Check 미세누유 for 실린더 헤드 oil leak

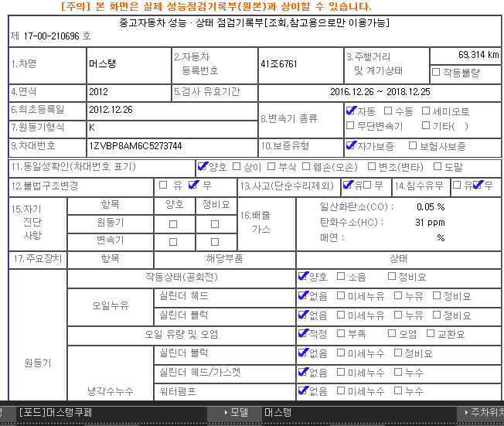tap(341, 296)
